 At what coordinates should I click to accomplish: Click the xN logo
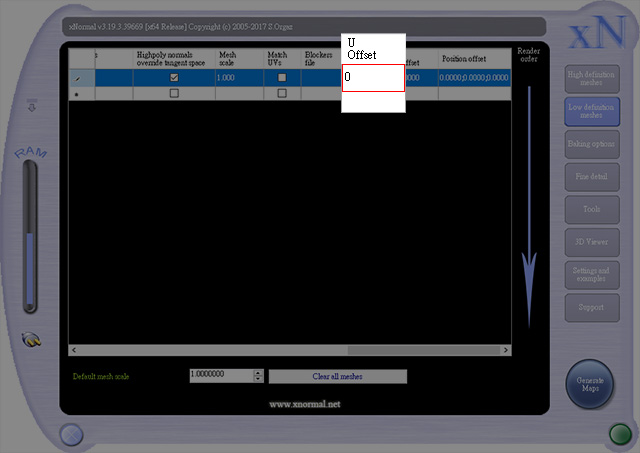click(598, 32)
